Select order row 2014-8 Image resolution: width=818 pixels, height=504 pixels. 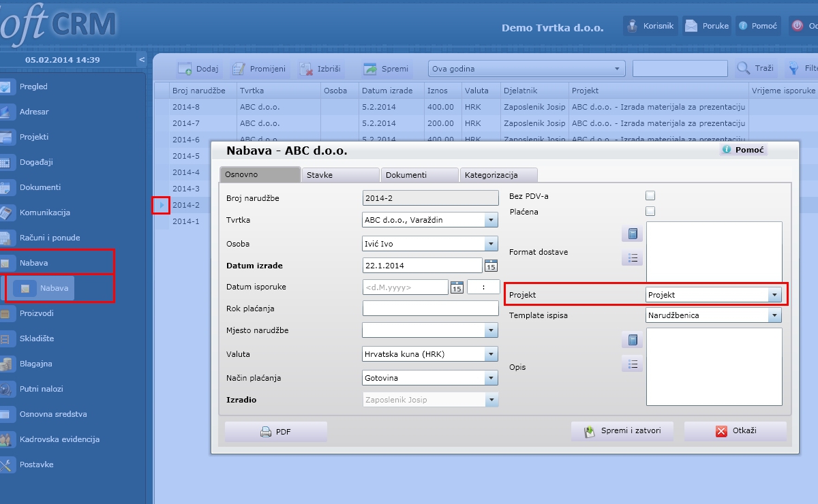pyautogui.click(x=485, y=107)
